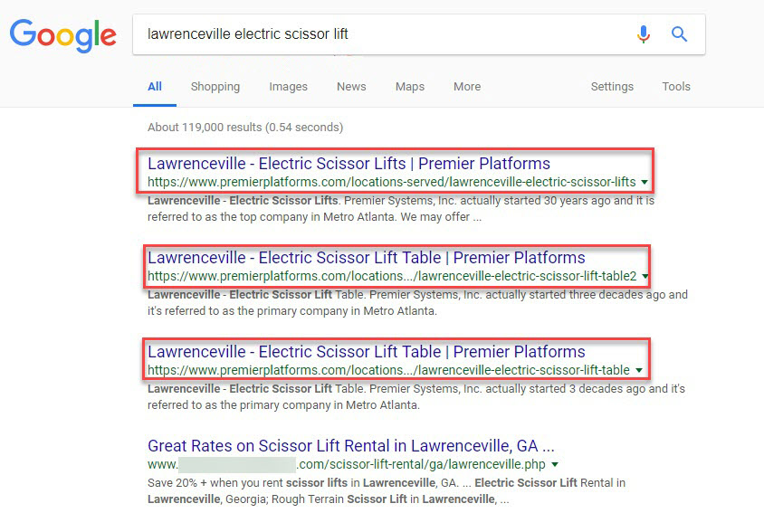
Task: Open the scissor-lift-rental/ga/lawrenceville.php URL
Action: (347, 464)
